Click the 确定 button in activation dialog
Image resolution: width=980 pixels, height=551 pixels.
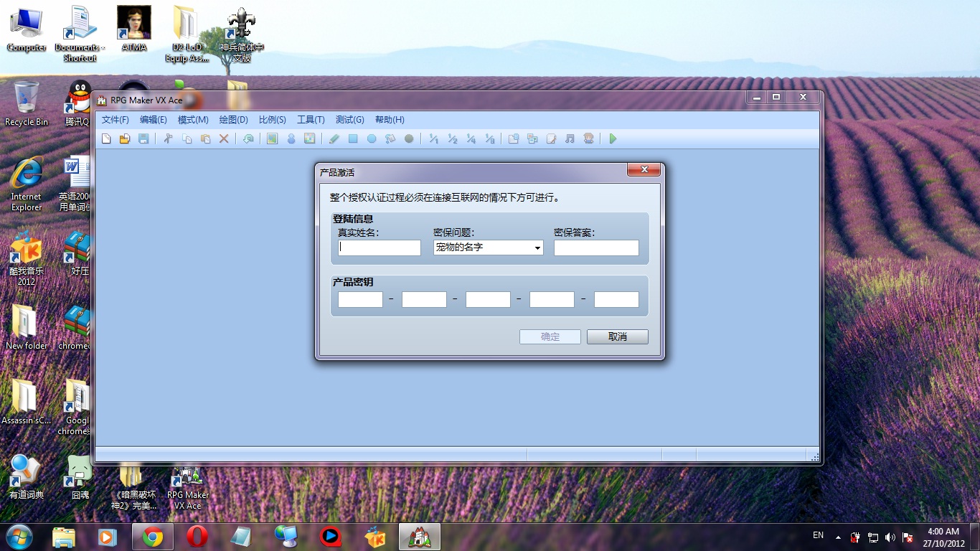[x=550, y=336]
